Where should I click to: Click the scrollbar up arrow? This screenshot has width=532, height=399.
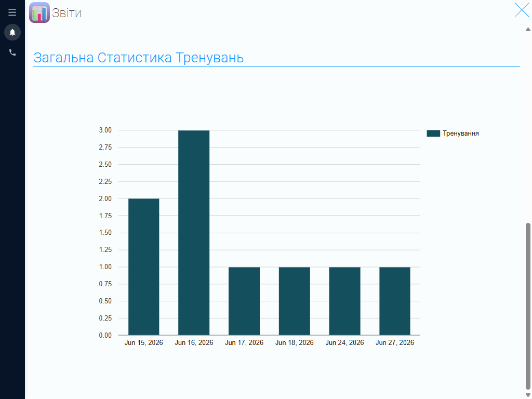528,30
